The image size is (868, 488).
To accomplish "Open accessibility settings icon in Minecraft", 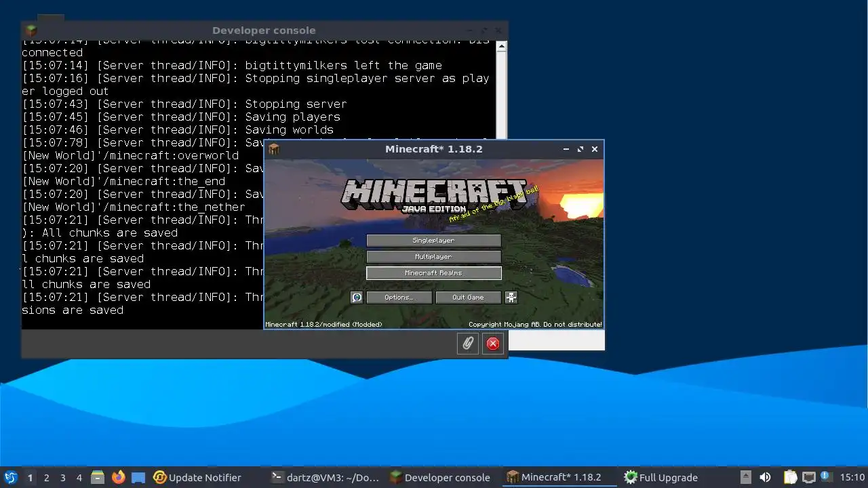I will [511, 298].
